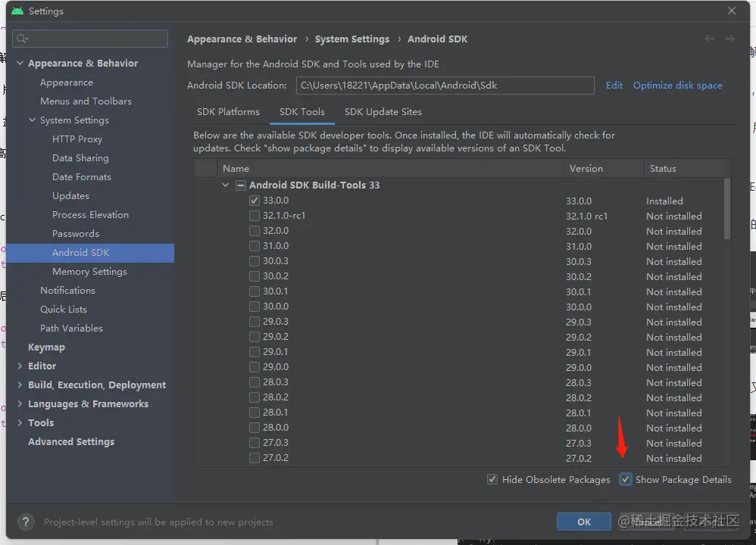Click the 'Installed' status of 33.0.0
Viewport: 756px width, 545px height.
click(x=664, y=201)
